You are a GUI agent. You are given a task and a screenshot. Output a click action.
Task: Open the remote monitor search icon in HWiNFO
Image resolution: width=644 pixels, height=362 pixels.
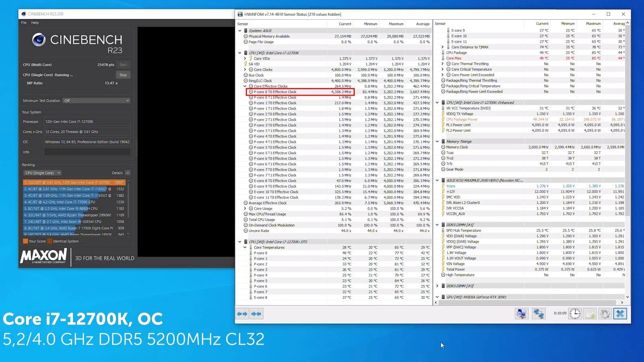pyautogui.click(x=522, y=314)
